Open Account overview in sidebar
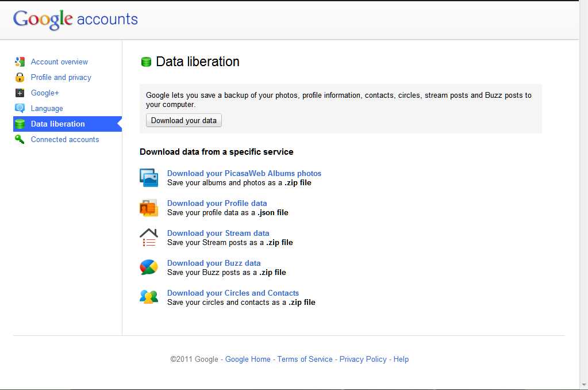 [59, 62]
